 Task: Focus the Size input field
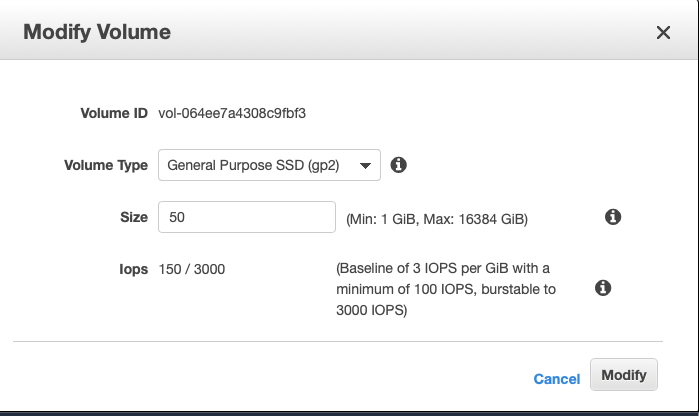246,217
